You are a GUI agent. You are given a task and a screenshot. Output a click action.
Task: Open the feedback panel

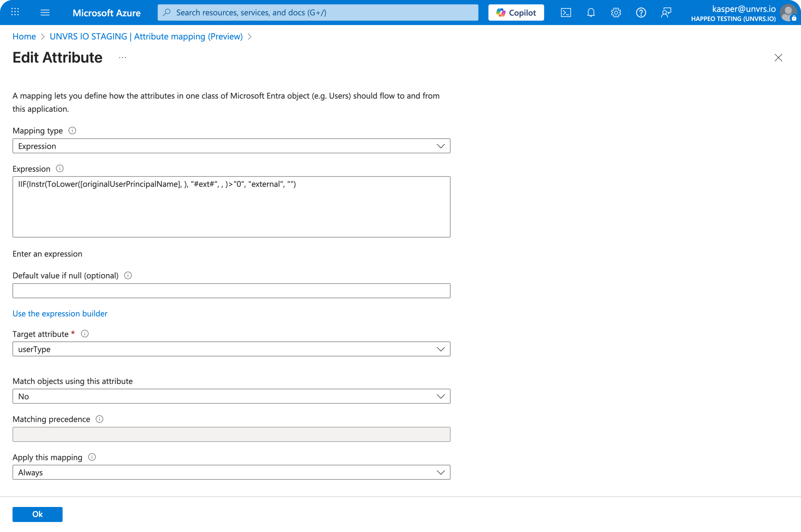point(666,12)
